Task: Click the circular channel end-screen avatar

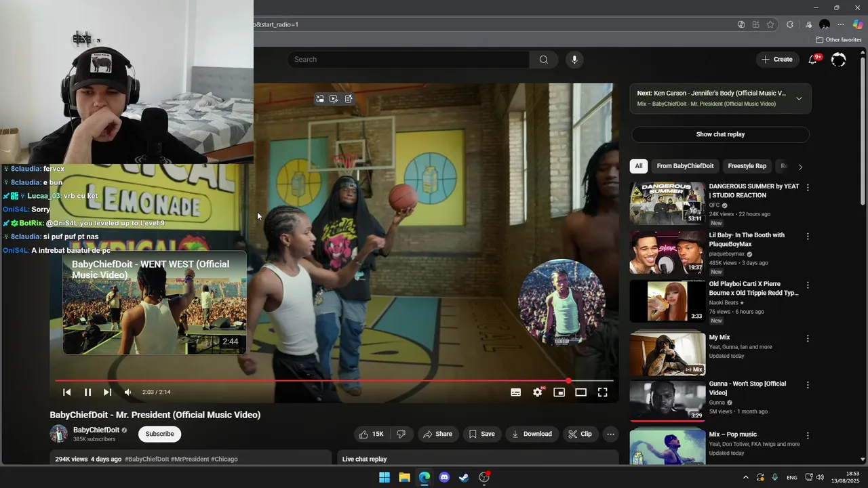Action: point(561,302)
